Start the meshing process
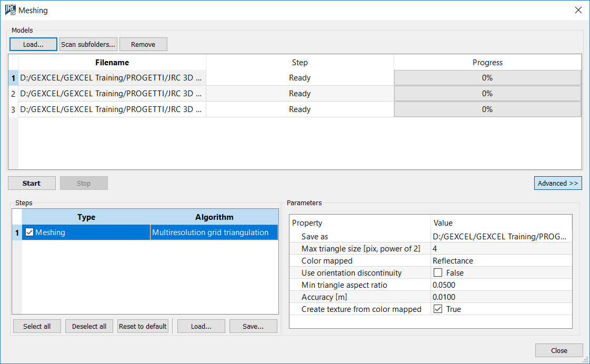The image size is (590, 364). point(32,183)
